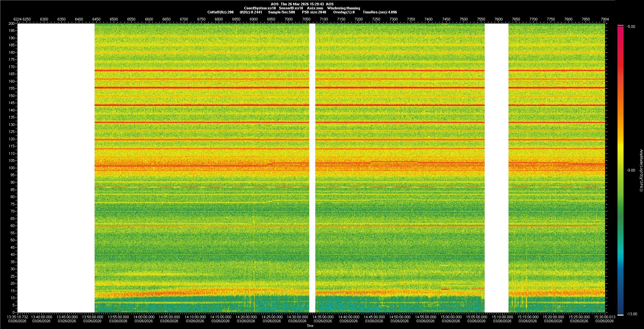Click the -9.00 label on the color scale
This screenshot has height=329, width=644.
[631, 170]
